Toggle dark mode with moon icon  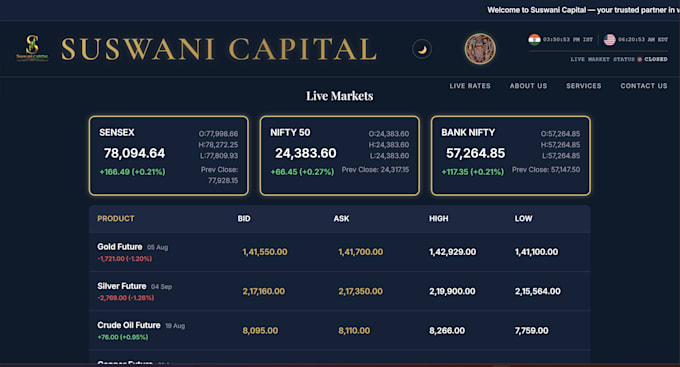click(x=422, y=49)
